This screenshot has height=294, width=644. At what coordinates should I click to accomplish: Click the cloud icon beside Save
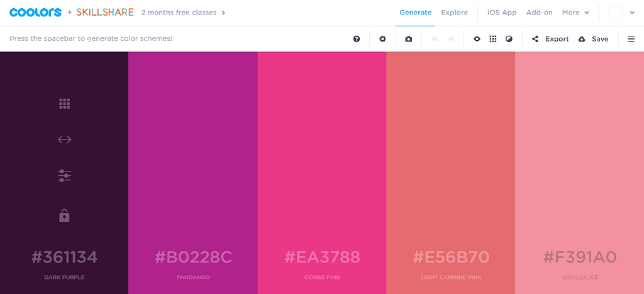click(582, 39)
